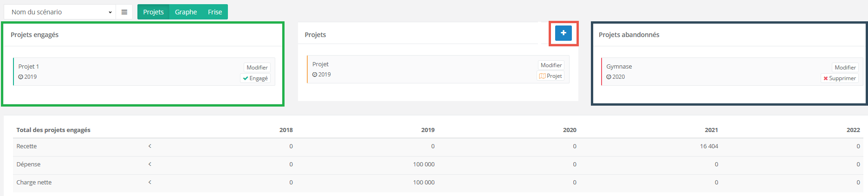
Task: Click Modifier for the Gymnase project
Action: click(845, 68)
